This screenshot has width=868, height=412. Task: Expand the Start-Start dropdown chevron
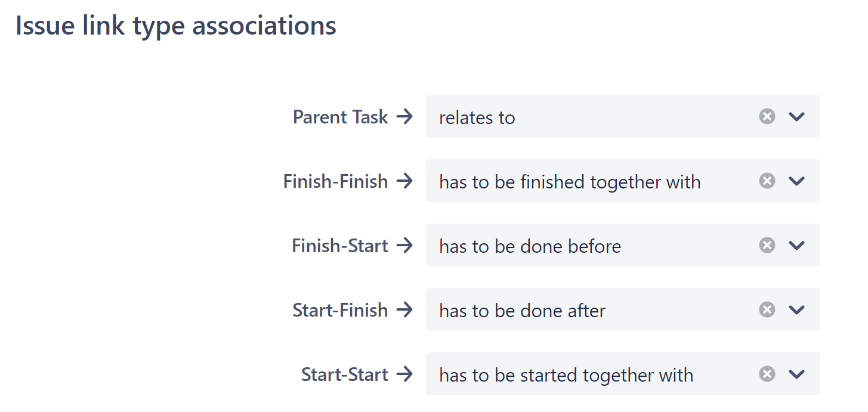coord(797,374)
